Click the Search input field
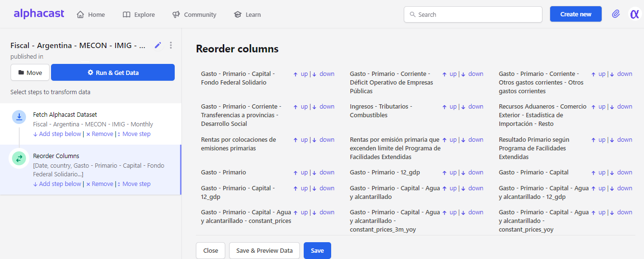The width and height of the screenshot is (644, 259). [473, 14]
